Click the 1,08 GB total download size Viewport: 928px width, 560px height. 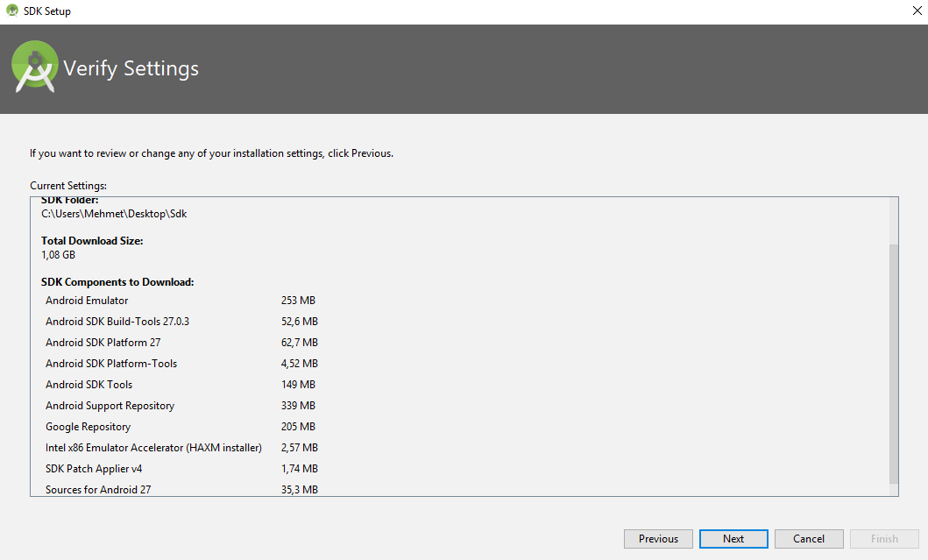(x=59, y=255)
